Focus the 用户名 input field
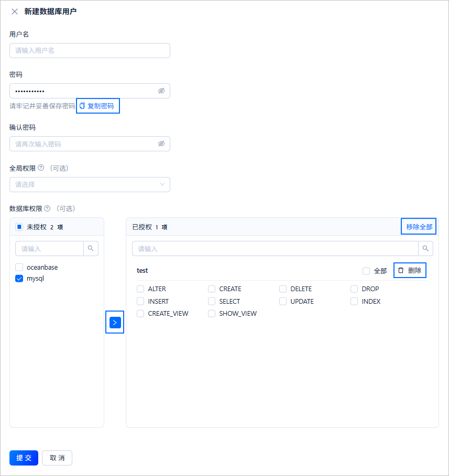 pos(90,50)
